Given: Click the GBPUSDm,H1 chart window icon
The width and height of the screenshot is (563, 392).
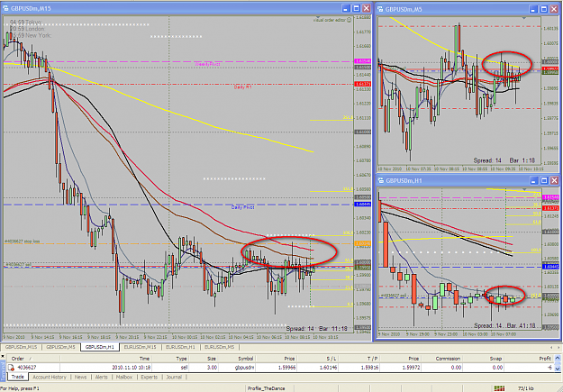Looking at the screenshot, I should pyautogui.click(x=381, y=180).
